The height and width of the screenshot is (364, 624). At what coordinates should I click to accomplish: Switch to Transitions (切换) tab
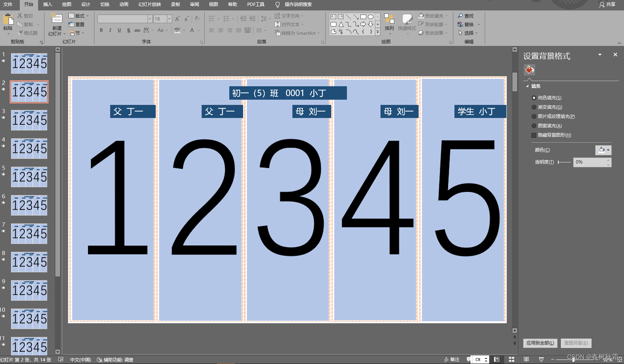[x=105, y=4]
